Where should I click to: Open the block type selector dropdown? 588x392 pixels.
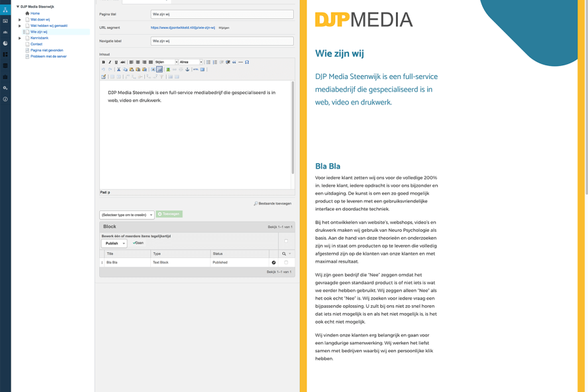[x=127, y=215]
